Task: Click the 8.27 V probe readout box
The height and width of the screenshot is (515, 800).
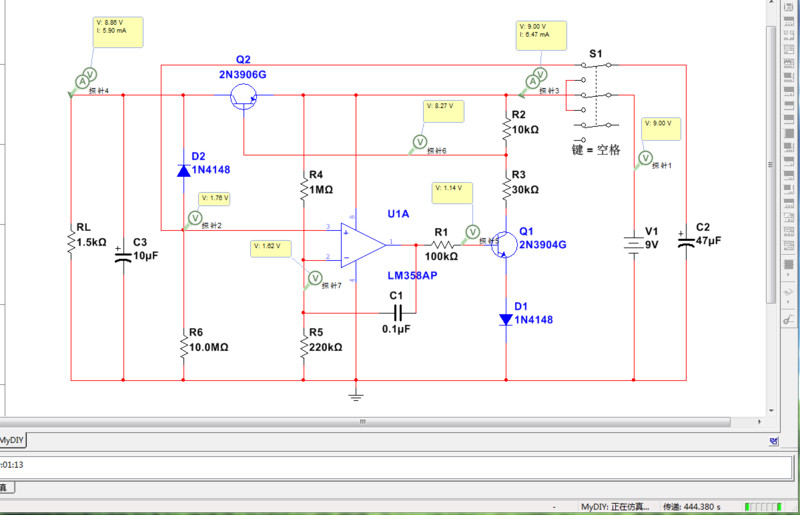Action: [x=445, y=110]
